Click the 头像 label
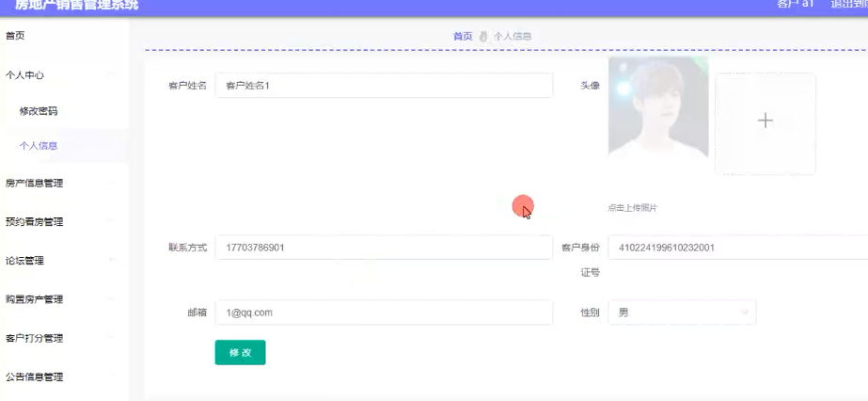 point(590,86)
